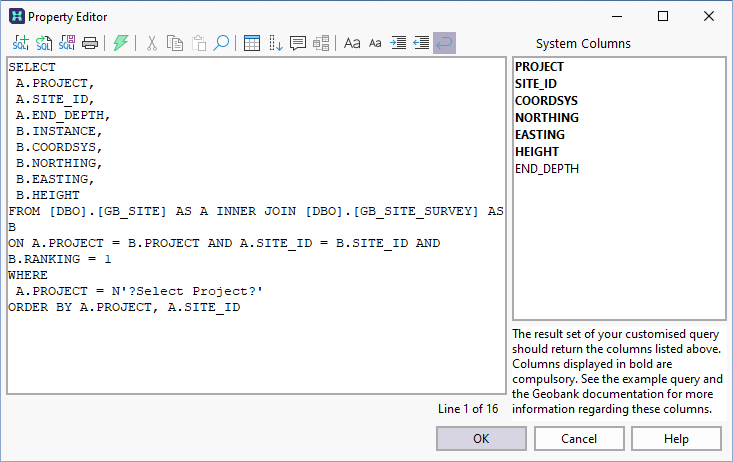Click the large Aa uppercase icon
The image size is (733, 462).
(352, 43)
